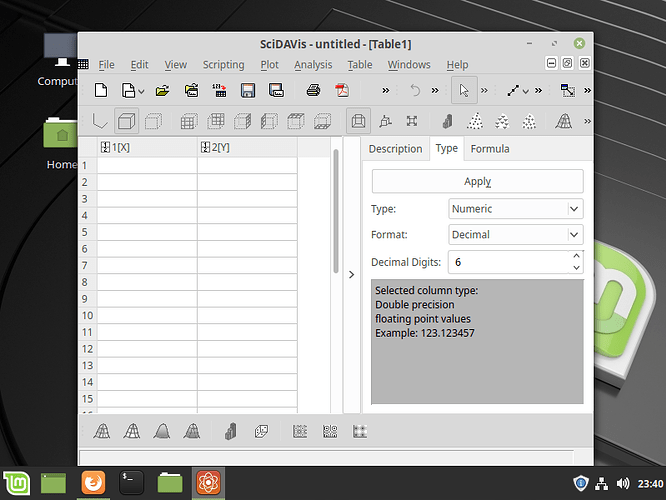Image resolution: width=666 pixels, height=500 pixels.
Task: Collapse the column properties panel with the arrow
Action: coord(351,274)
